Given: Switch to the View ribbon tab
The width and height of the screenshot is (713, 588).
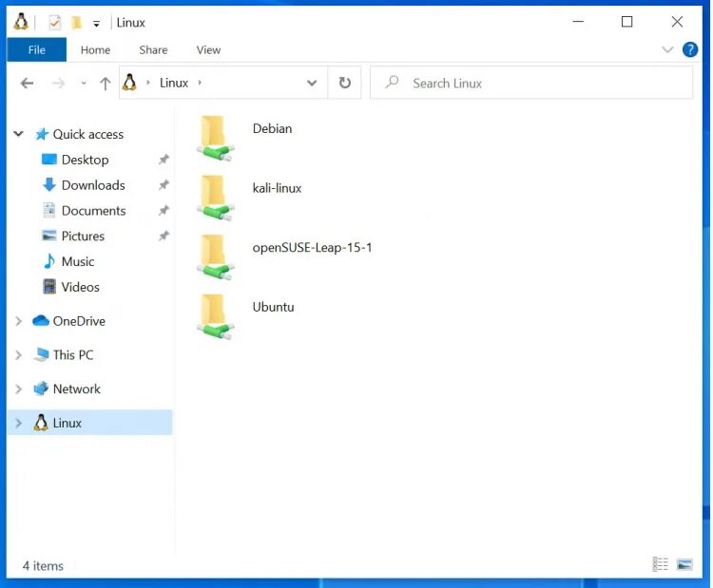Looking at the screenshot, I should click(x=208, y=49).
